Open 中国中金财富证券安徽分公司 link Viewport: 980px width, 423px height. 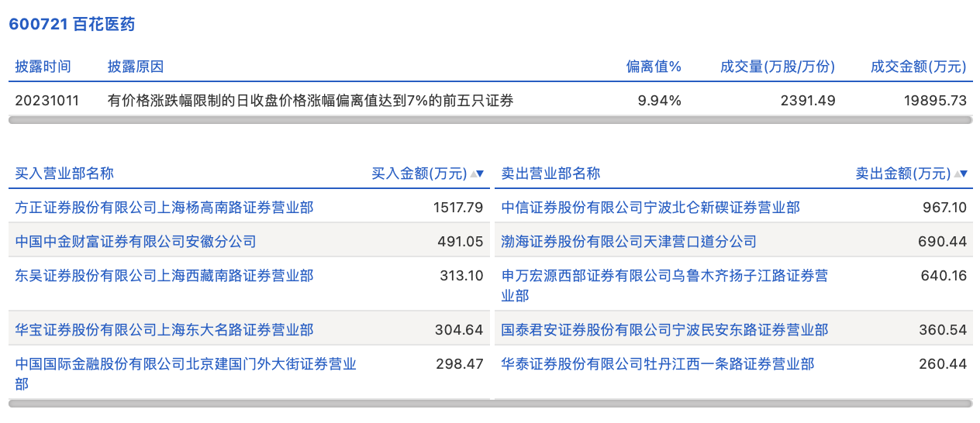(x=136, y=242)
